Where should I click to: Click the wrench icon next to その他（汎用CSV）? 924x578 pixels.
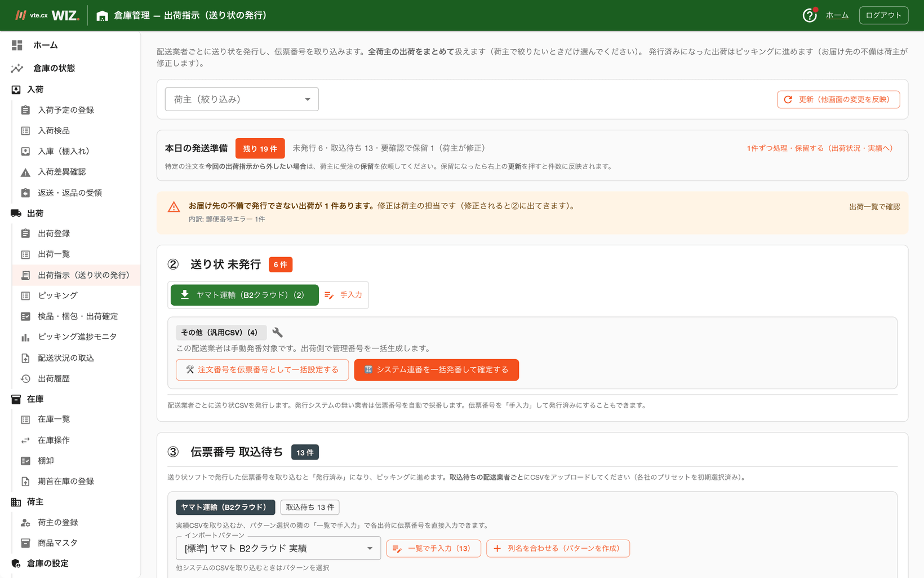(x=277, y=332)
